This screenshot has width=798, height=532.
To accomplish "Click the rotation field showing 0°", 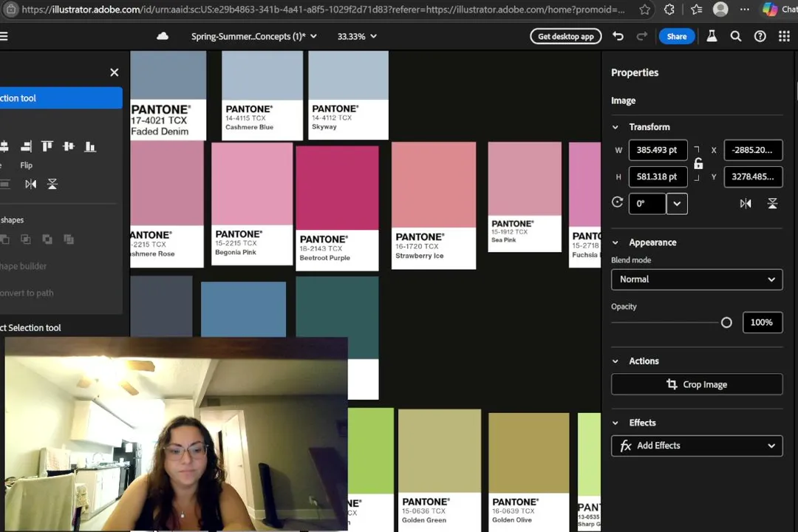I will (x=647, y=204).
